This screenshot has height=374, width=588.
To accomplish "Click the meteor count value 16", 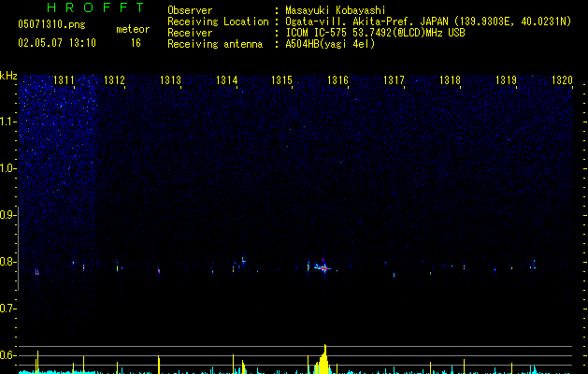I will coord(136,43).
